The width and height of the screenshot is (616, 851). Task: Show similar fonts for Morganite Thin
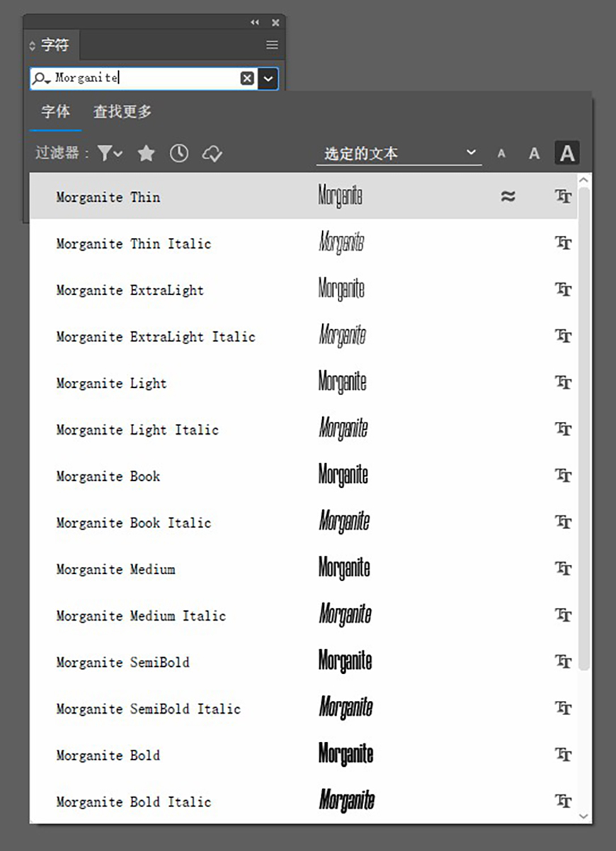(508, 197)
